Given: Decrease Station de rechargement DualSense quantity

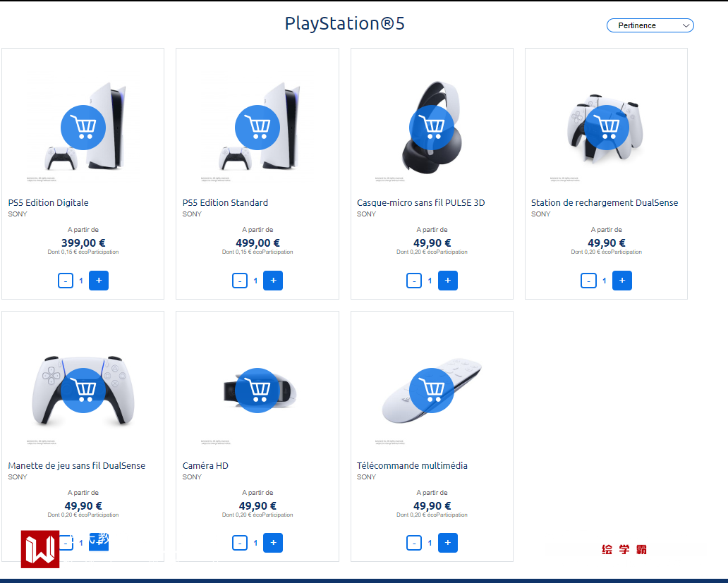Looking at the screenshot, I should (588, 281).
